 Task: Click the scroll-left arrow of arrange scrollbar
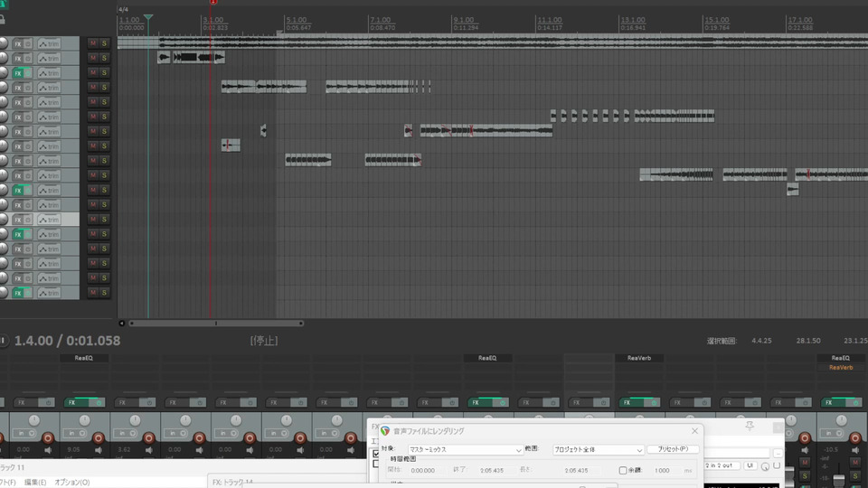121,324
